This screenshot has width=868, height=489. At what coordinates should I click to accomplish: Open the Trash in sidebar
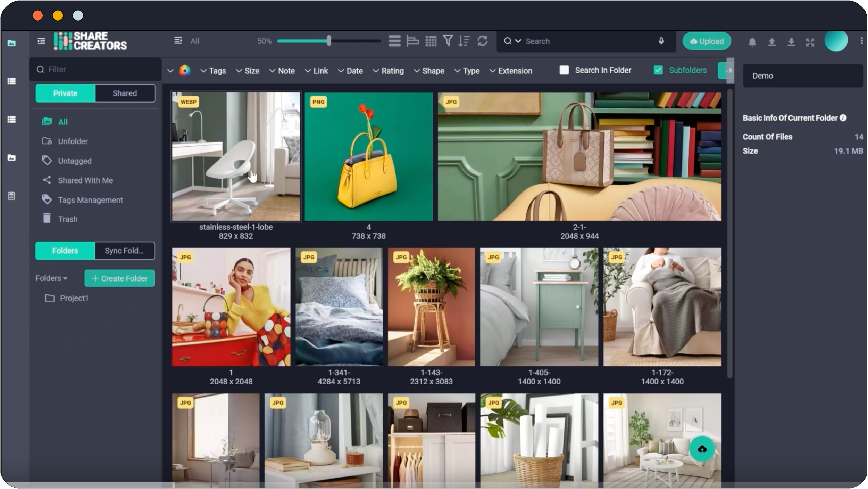(x=68, y=219)
